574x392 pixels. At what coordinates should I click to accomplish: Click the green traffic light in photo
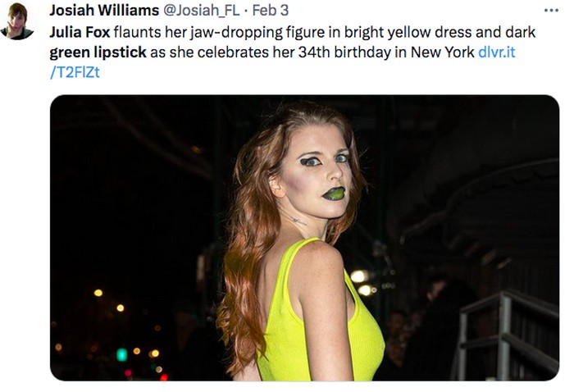[x=122, y=354]
